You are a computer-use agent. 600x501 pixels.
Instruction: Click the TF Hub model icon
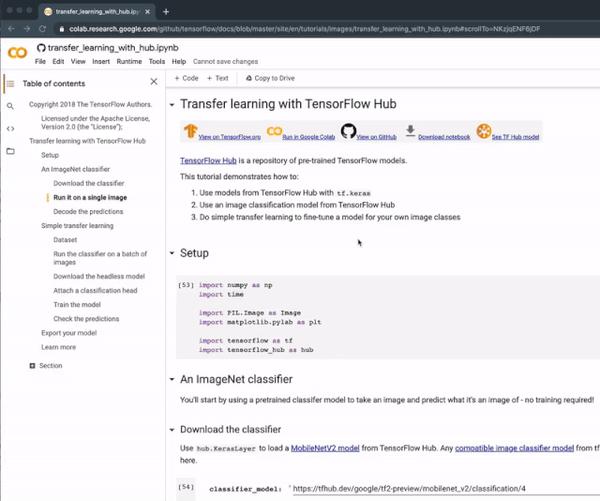pyautogui.click(x=484, y=131)
